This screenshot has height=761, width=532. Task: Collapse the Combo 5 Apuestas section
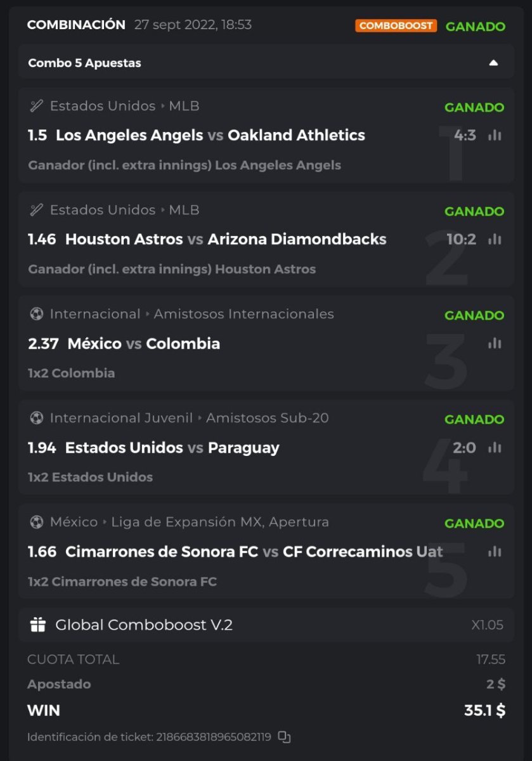[493, 63]
